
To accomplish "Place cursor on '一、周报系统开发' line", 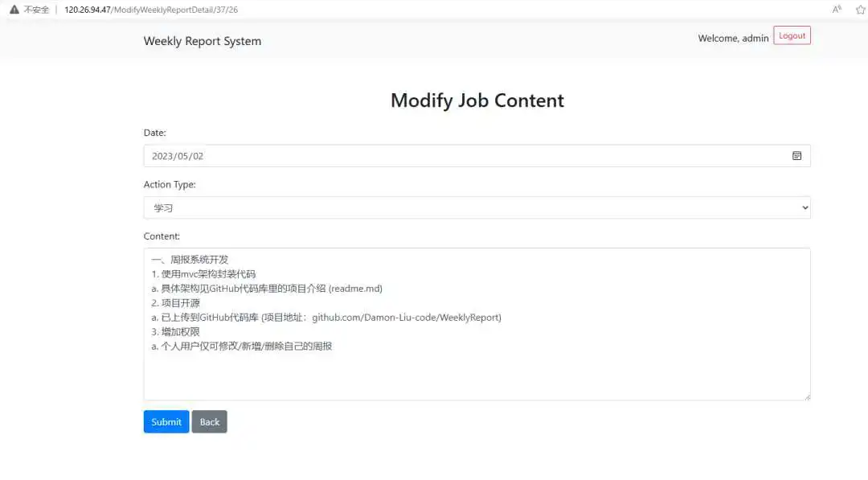I will [x=190, y=260].
